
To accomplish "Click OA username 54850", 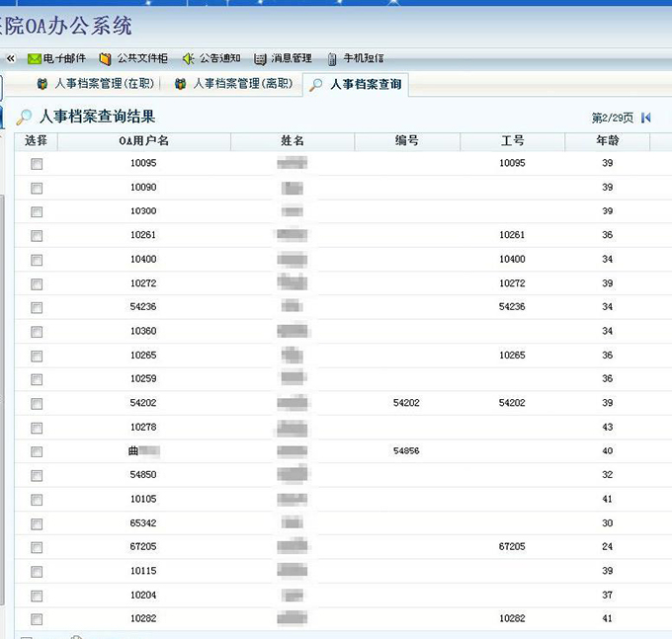I will [143, 474].
